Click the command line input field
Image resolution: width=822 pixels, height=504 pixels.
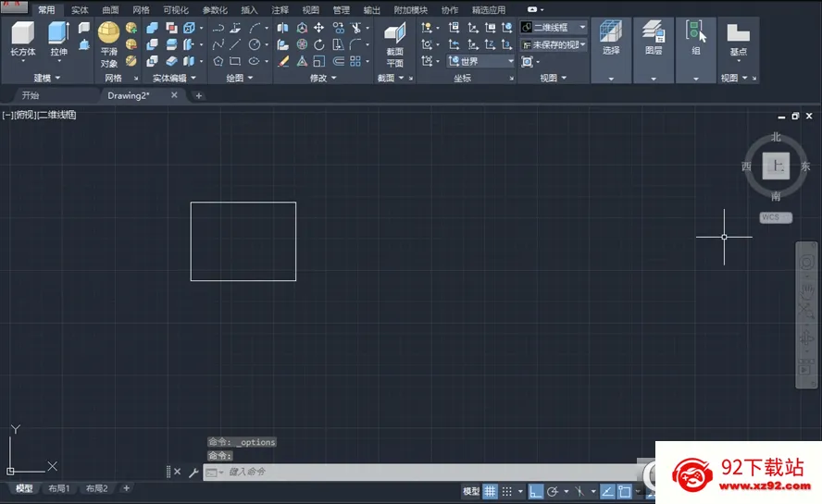419,472
